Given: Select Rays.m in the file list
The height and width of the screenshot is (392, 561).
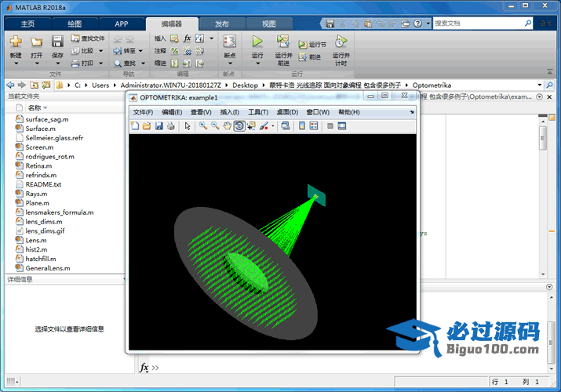Looking at the screenshot, I should (36, 194).
